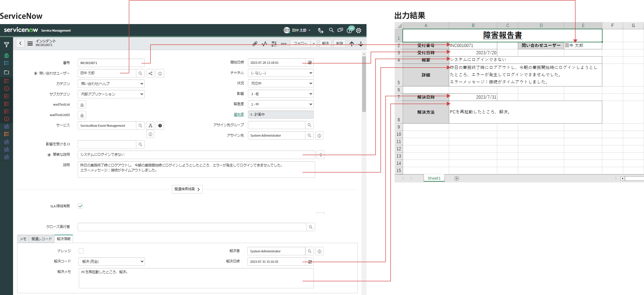
Task: Switch to the 解決情報 tab
Action: (x=64, y=239)
